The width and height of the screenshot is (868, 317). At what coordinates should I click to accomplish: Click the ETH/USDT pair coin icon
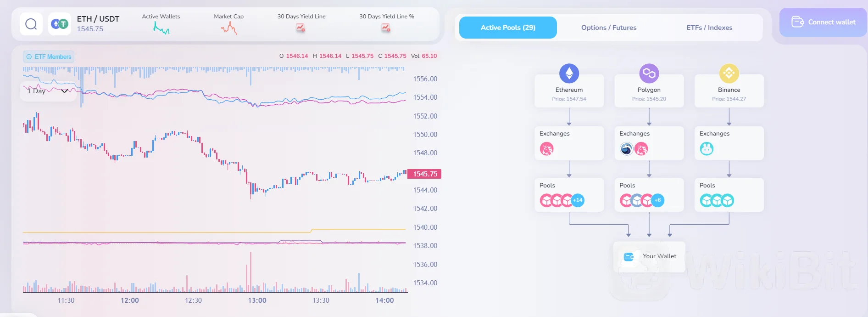tap(59, 23)
